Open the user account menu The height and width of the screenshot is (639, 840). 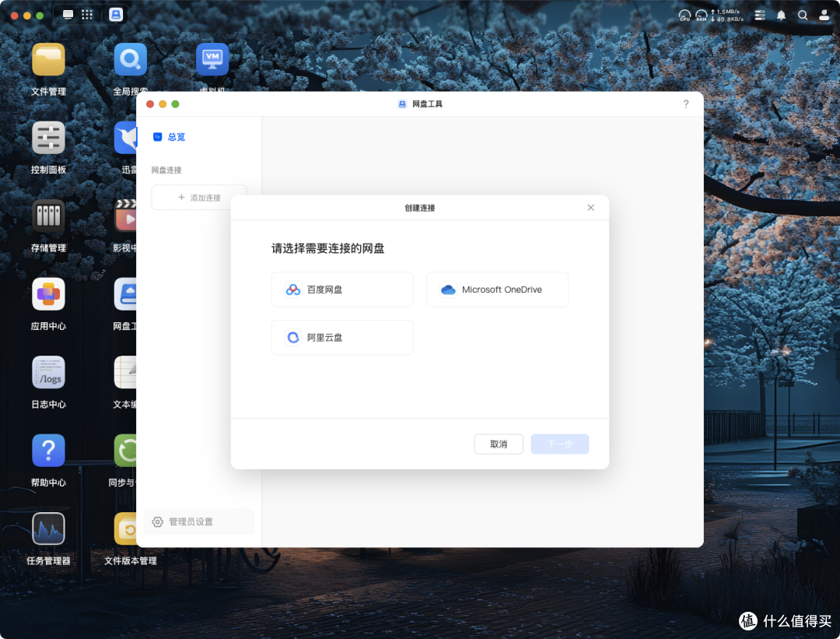(x=824, y=16)
